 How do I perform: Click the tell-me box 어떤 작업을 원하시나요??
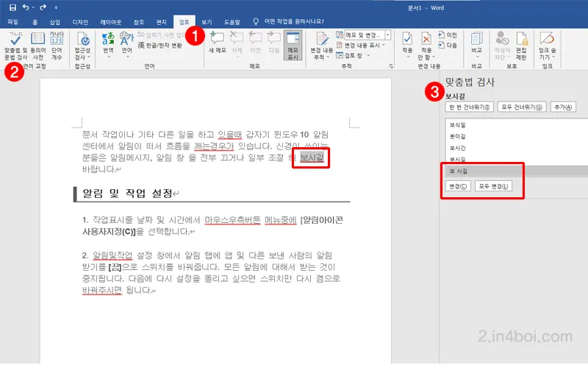point(294,21)
